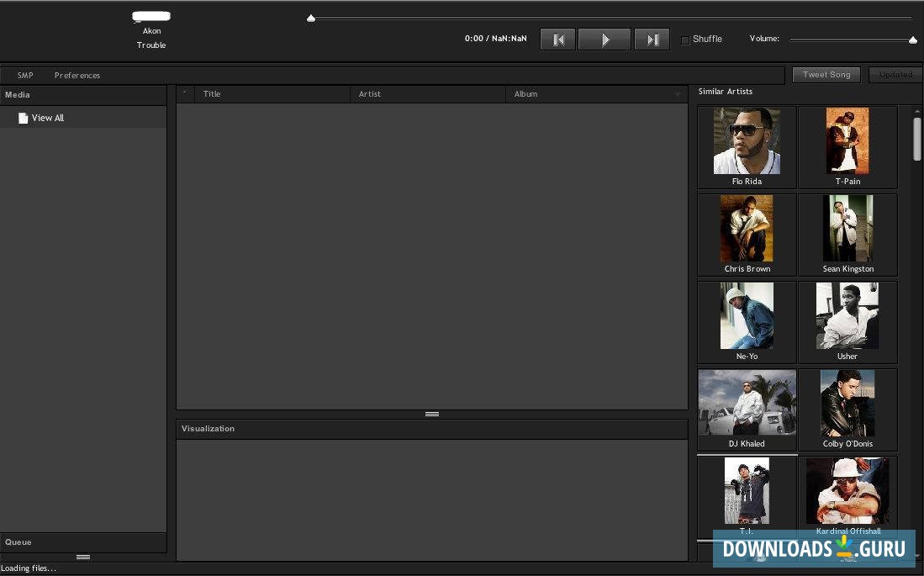
Task: Open the Preferences menu
Action: 77,76
